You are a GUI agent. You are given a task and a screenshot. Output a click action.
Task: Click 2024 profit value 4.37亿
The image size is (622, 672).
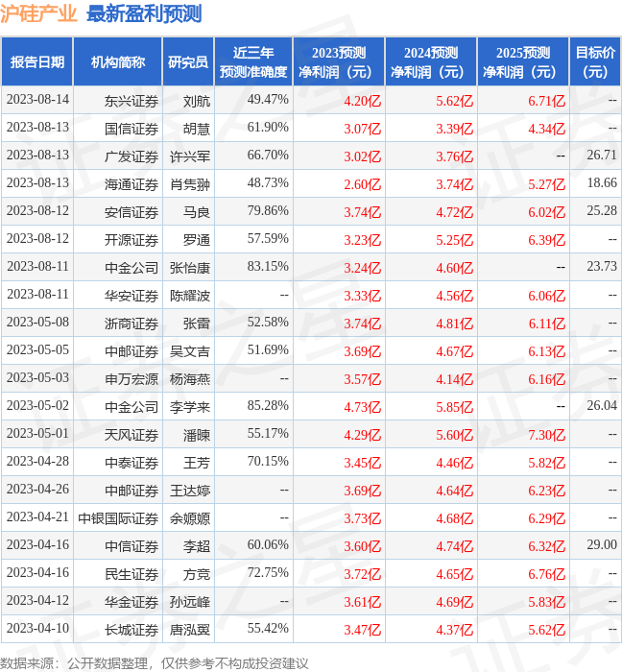(x=455, y=631)
